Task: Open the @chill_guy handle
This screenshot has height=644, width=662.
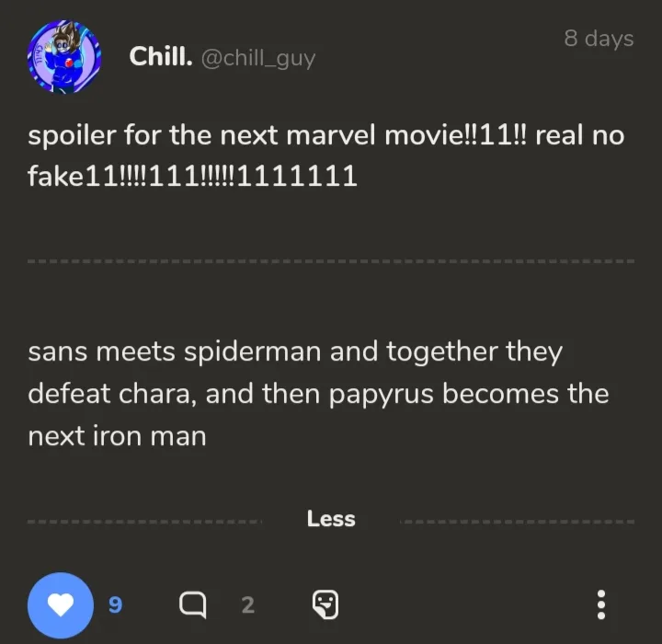Action: (x=257, y=58)
